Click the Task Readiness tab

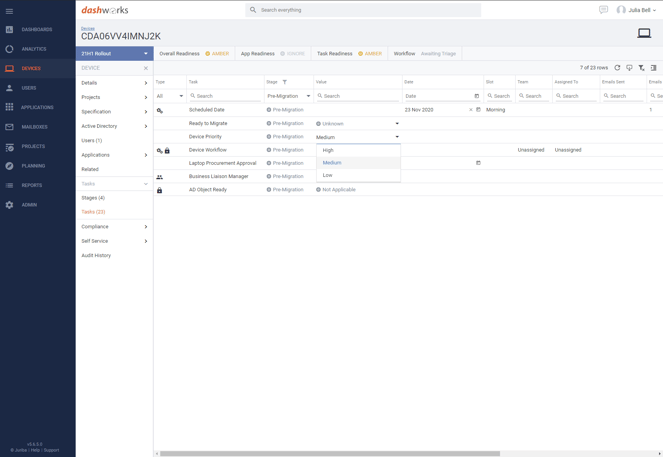[349, 54]
